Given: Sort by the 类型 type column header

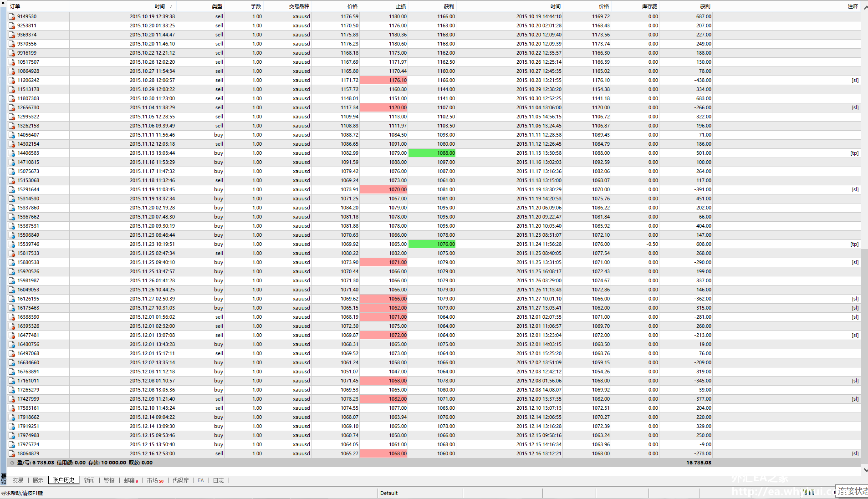Looking at the screenshot, I should [x=200, y=6].
